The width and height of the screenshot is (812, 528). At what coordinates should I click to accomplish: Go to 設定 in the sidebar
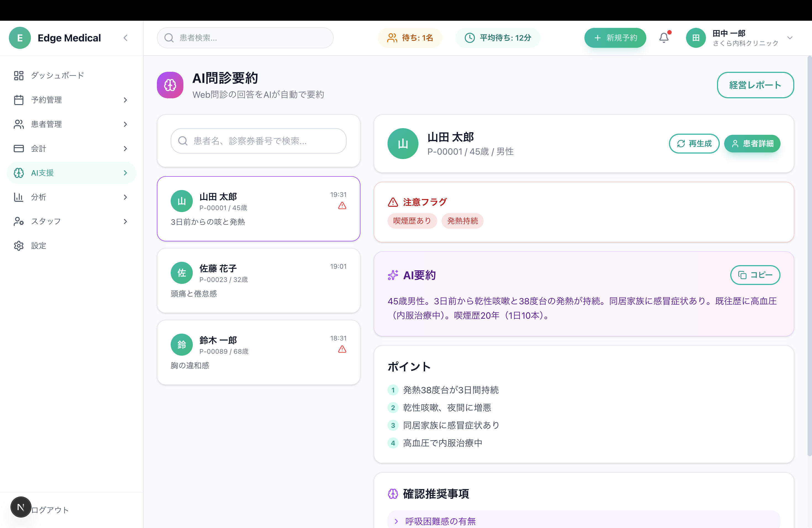point(38,245)
